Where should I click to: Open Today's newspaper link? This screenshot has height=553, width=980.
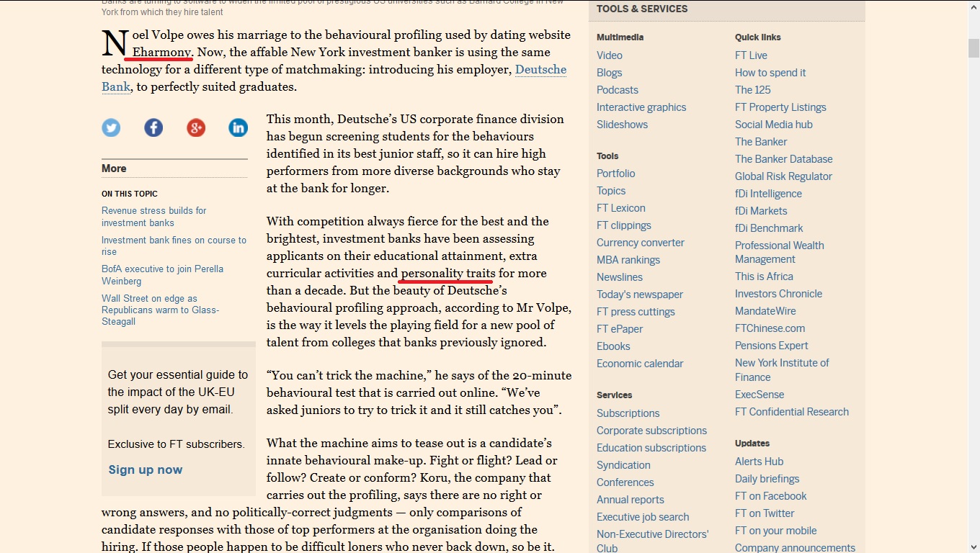coord(640,295)
